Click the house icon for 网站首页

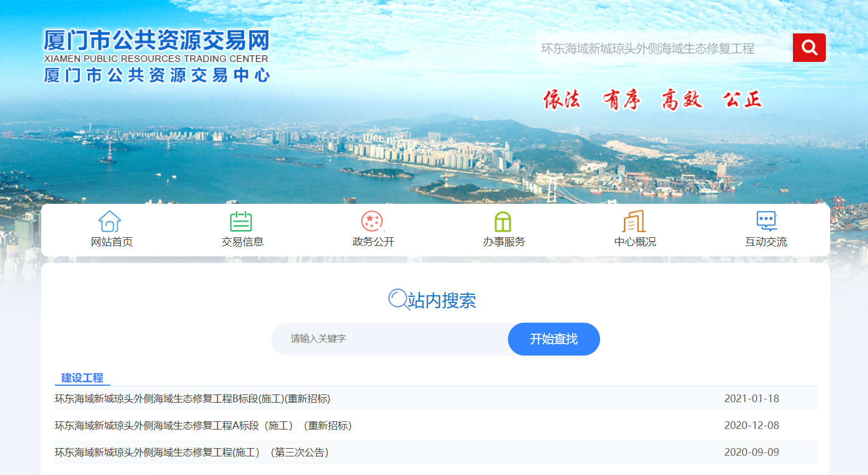pos(110,221)
